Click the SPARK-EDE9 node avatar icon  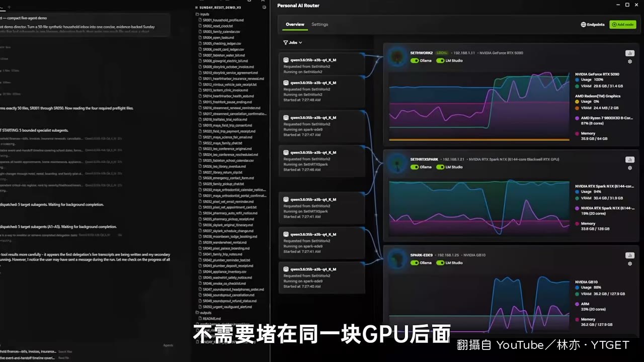tap(398, 258)
